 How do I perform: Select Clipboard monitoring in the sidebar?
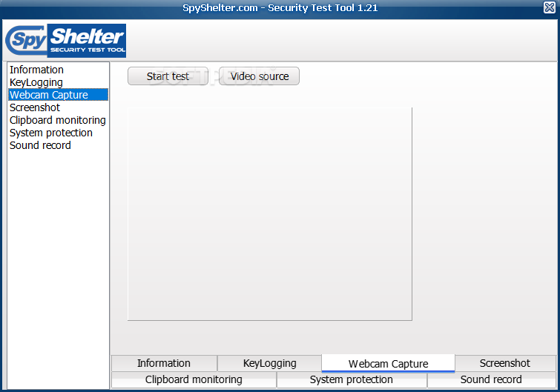point(58,120)
